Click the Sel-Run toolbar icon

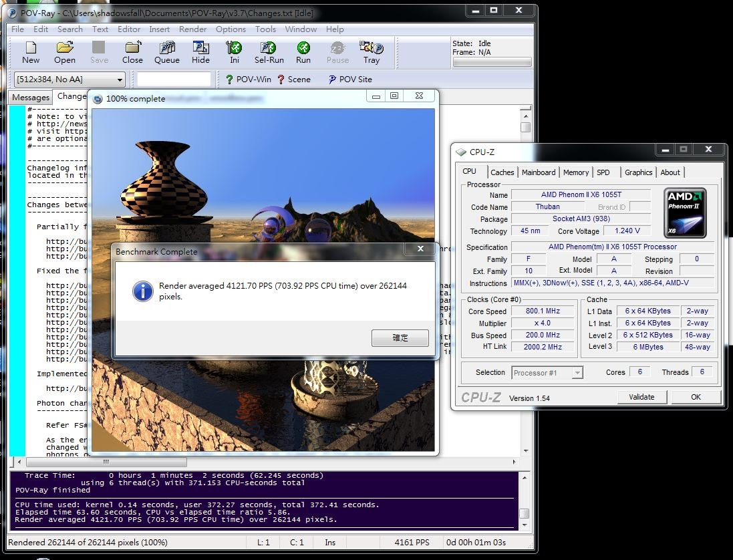[x=269, y=52]
